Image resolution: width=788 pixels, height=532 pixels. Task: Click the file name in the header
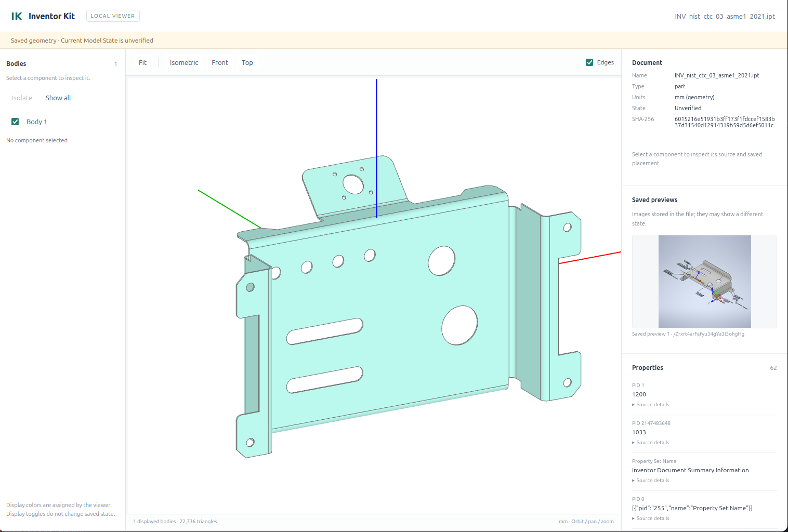point(725,16)
